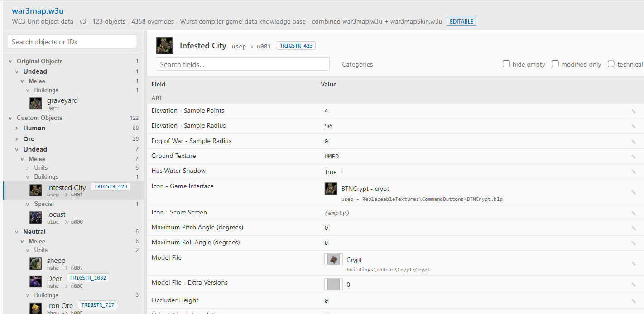Collapse Undead under Original Objects
644x314 pixels.
17,71
